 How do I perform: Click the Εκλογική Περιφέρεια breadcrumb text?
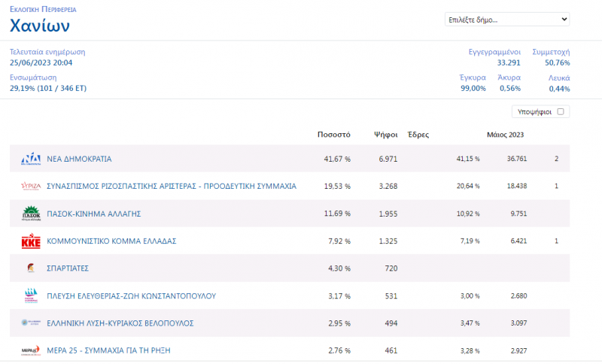[x=42, y=10]
